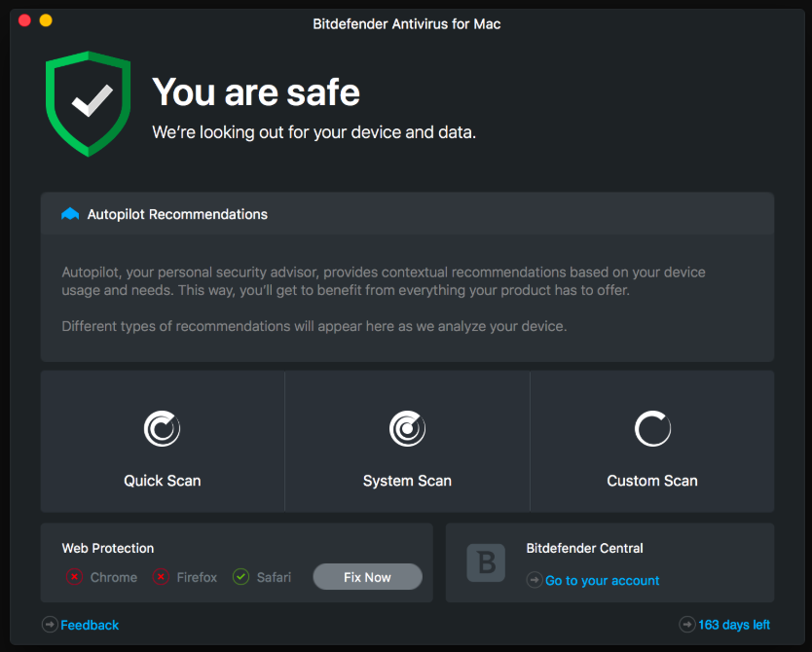
Task: Click the Bitdefender Antivirus for Mac title
Action: pyautogui.click(x=407, y=24)
